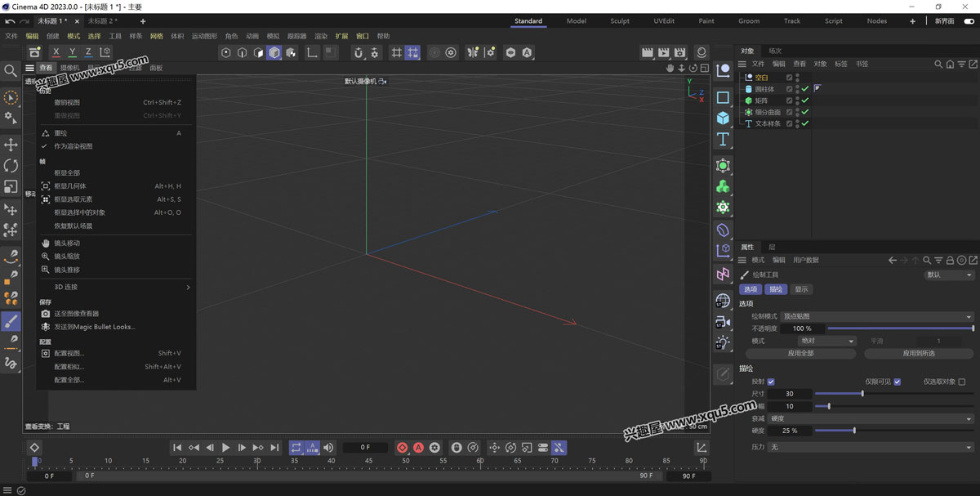This screenshot has width=980, height=496.
Task: Toggle green checkmark of 文本样条 object
Action: [x=805, y=123]
